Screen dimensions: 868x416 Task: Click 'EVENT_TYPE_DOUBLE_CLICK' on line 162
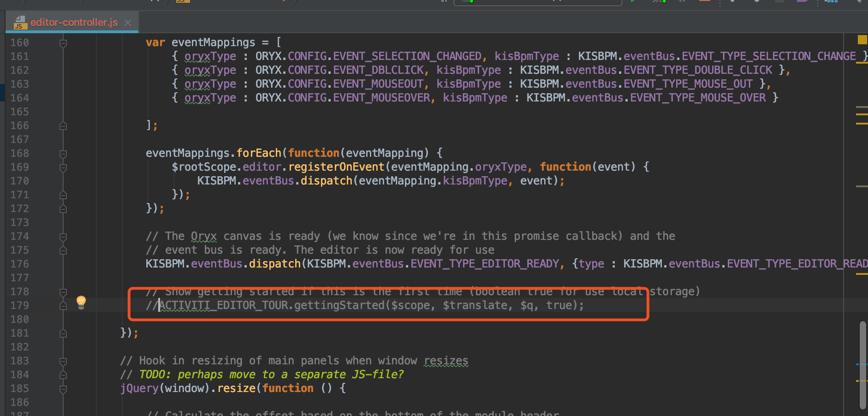coord(698,70)
